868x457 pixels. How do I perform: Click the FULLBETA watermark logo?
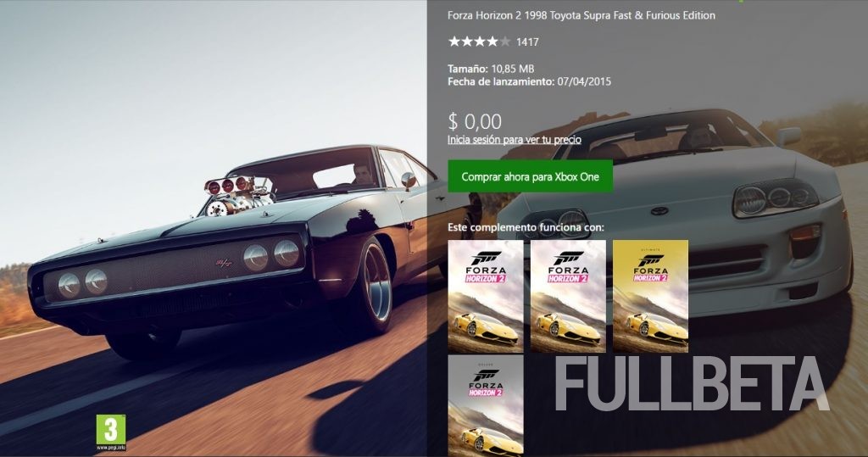tap(692, 384)
